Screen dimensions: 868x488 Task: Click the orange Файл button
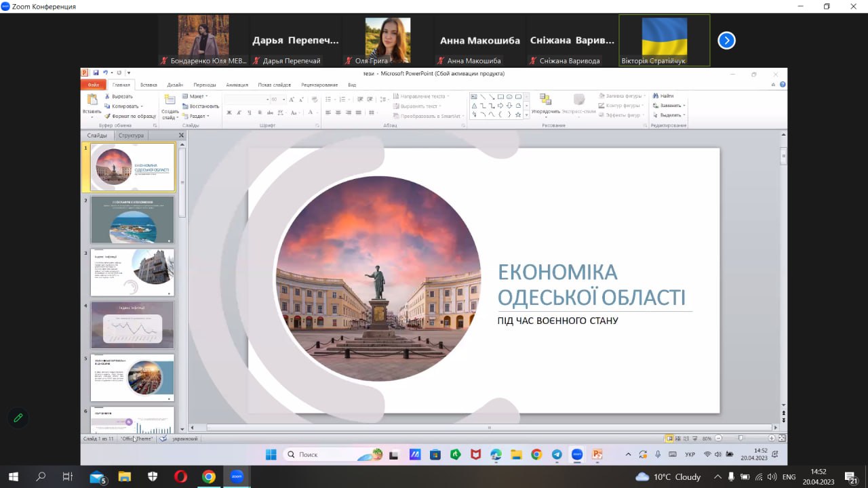pyautogui.click(x=93, y=85)
